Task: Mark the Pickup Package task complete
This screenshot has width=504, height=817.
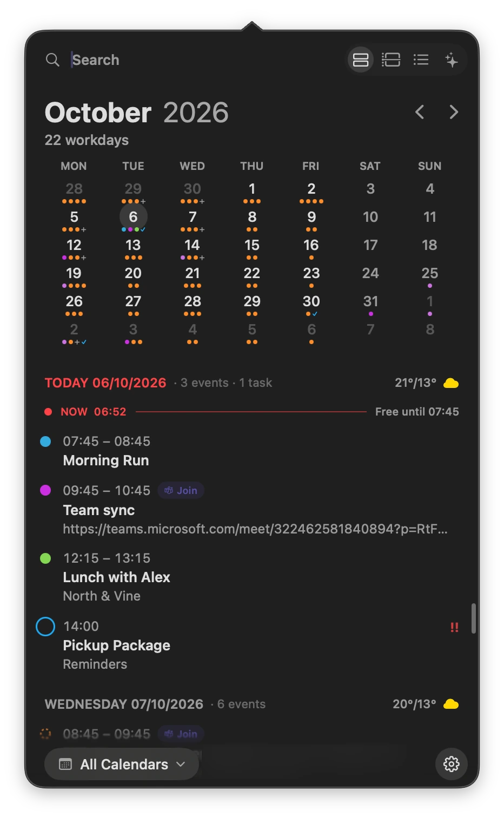Action: point(45,627)
